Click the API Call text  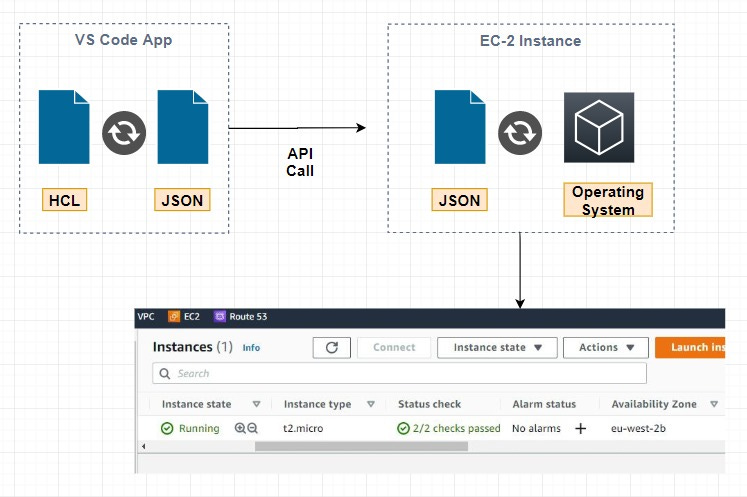[x=300, y=162]
